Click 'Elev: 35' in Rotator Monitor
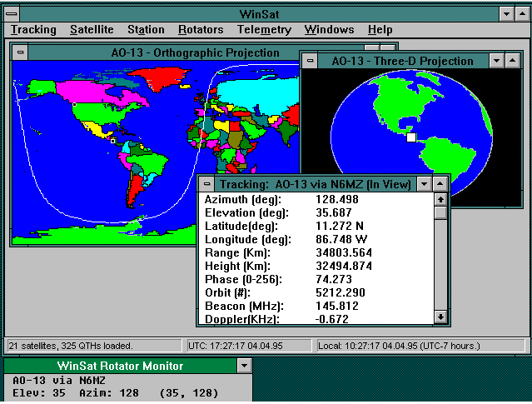 pyautogui.click(x=39, y=393)
